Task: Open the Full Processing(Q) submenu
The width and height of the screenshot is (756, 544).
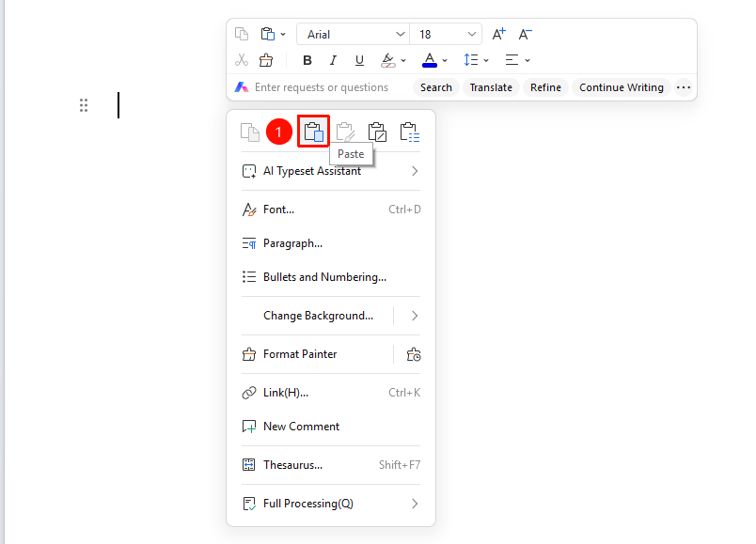Action: (x=331, y=504)
